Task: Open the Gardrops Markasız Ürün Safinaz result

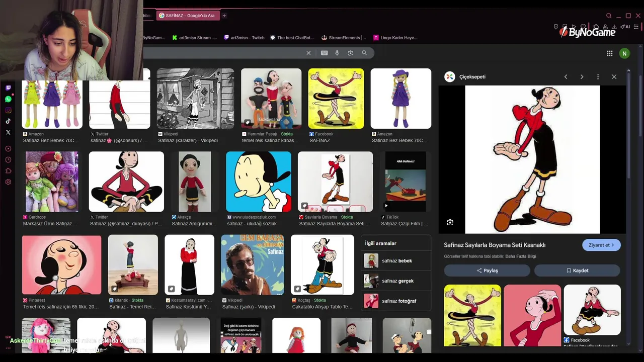Action: 52,182
